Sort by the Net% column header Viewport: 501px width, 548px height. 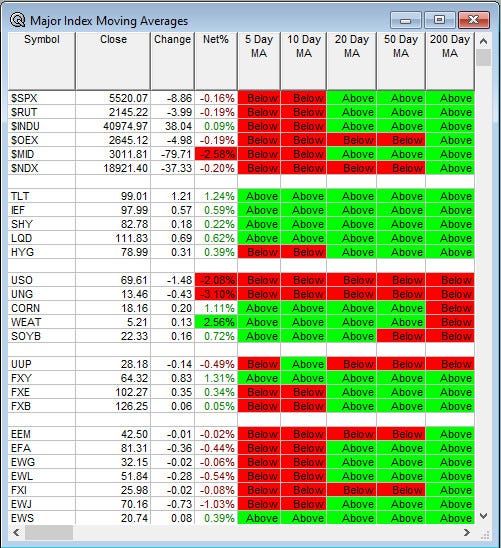pos(216,61)
